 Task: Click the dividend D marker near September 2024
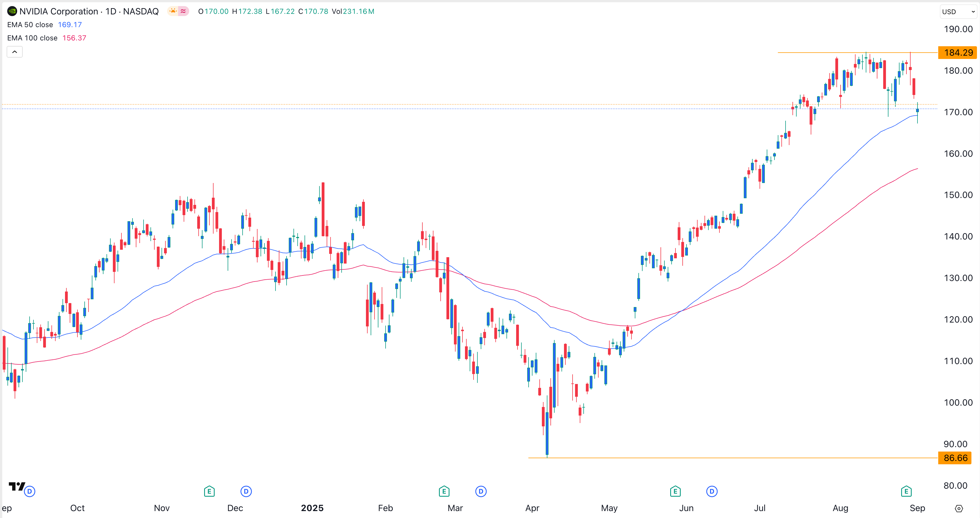click(x=30, y=491)
